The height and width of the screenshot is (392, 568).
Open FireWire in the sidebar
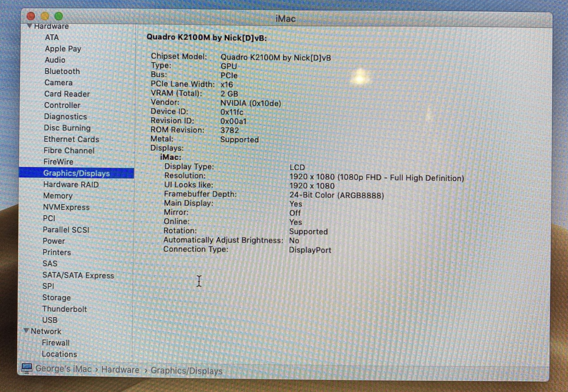coord(59,162)
